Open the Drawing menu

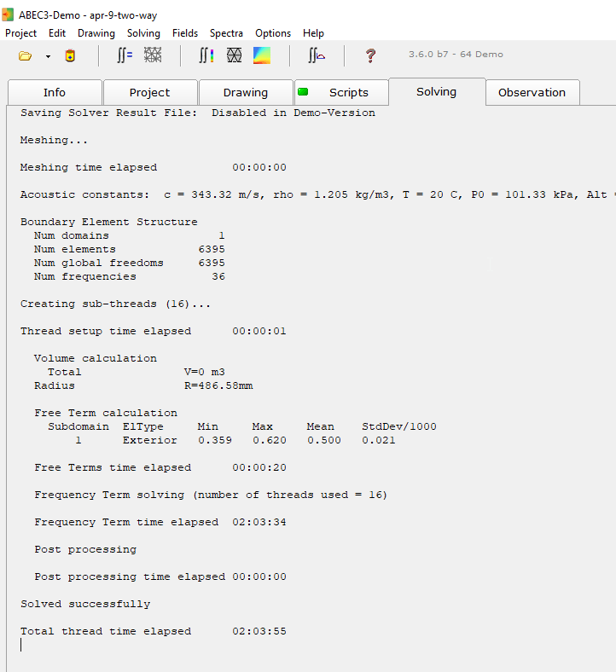[96, 33]
